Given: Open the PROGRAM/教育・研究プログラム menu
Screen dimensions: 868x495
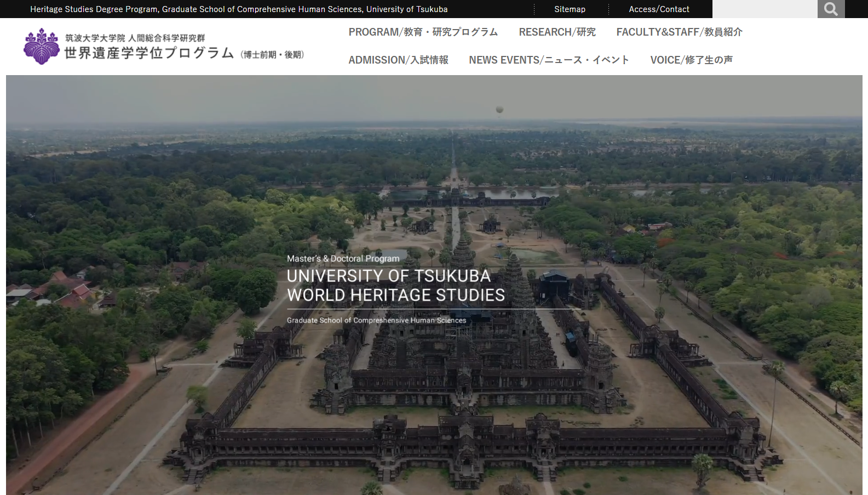Looking at the screenshot, I should 423,32.
